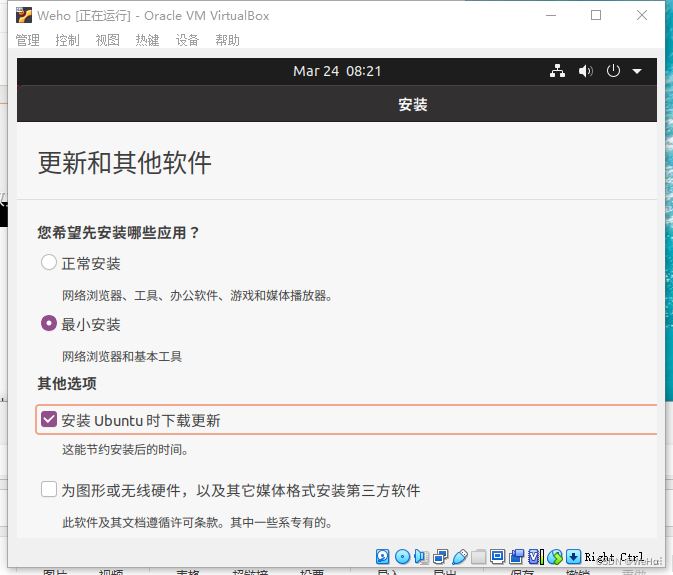Click the display monitor icon in status bar
This screenshot has height=575, width=673.
pyautogui.click(x=497, y=557)
